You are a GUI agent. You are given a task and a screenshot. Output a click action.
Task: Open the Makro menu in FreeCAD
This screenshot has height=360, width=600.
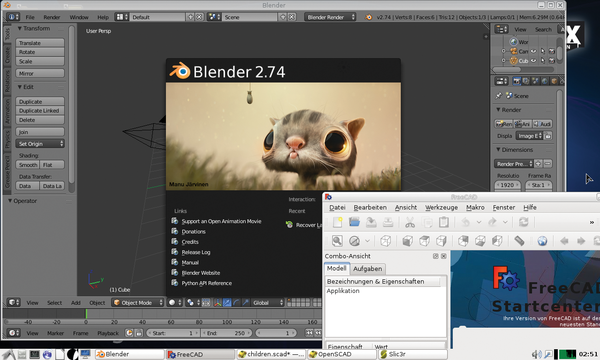(x=475, y=207)
